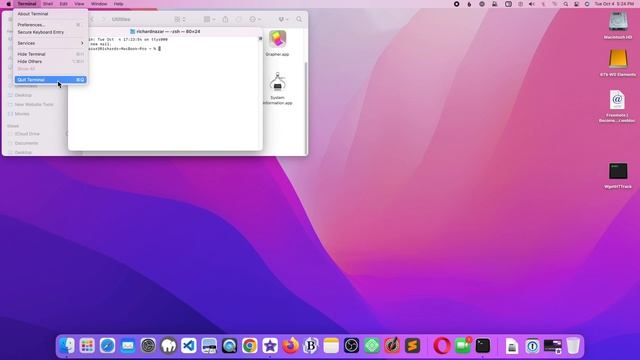
Task: Open the View menu in menu bar
Action: click(79, 4)
